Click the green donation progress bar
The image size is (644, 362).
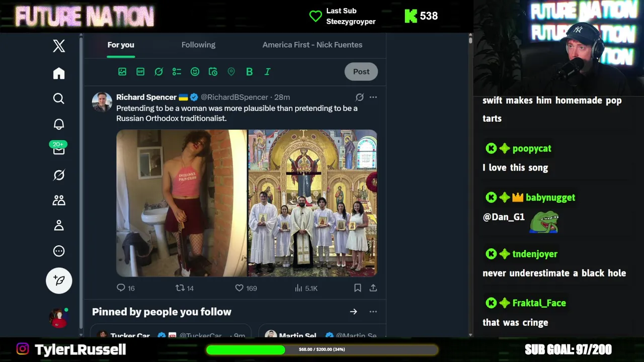tap(246, 349)
